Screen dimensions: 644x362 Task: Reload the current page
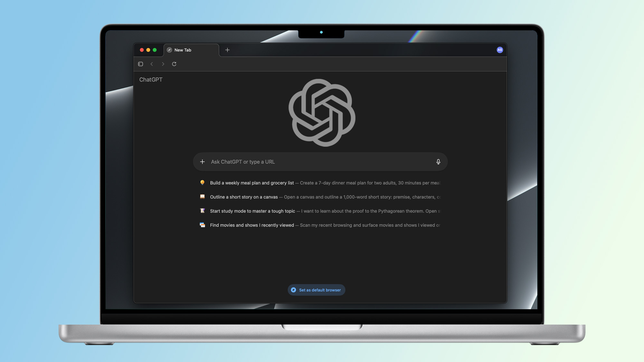[174, 64]
